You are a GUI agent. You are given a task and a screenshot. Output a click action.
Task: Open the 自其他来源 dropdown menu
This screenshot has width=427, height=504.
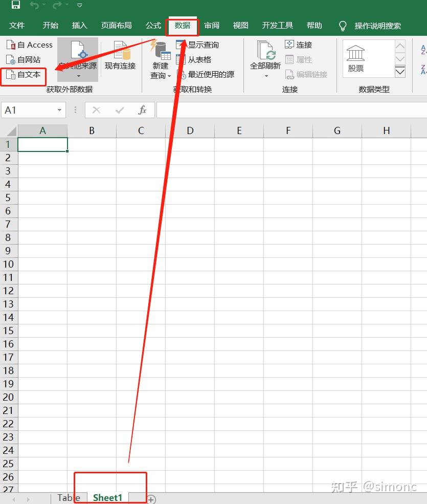[x=78, y=64]
